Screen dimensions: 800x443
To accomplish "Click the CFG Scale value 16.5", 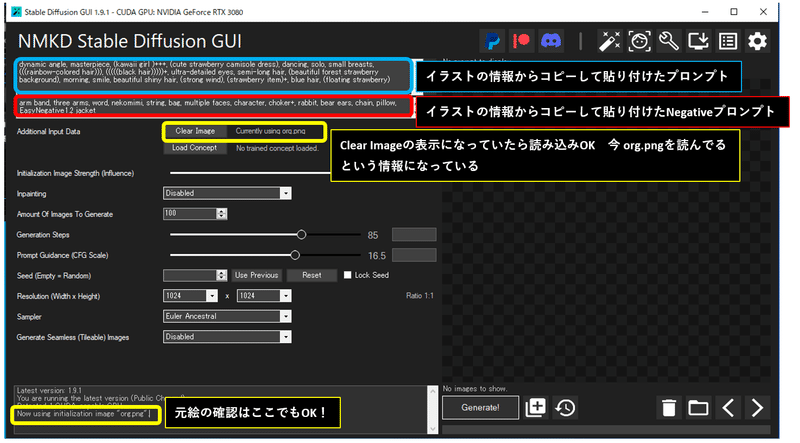I will [377, 256].
